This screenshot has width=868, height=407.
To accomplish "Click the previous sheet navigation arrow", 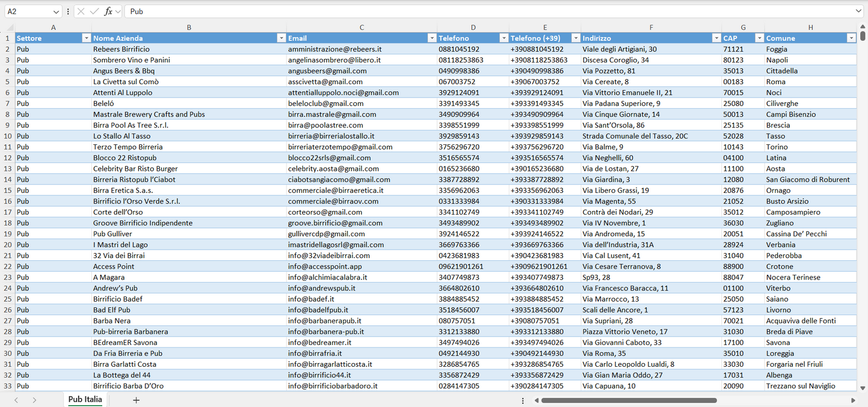I will click(16, 400).
